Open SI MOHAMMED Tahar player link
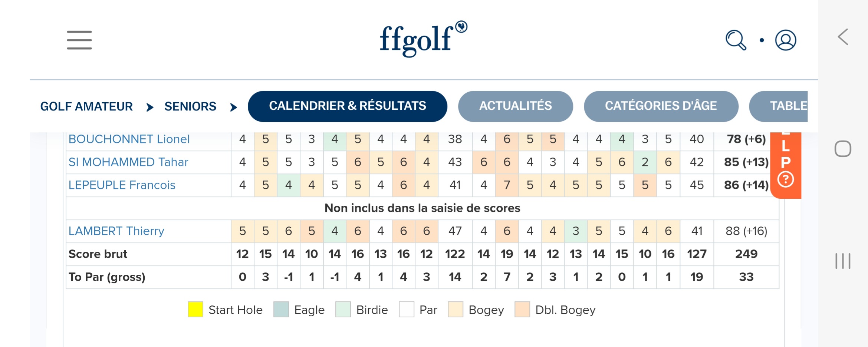The width and height of the screenshot is (868, 347). pos(128,162)
